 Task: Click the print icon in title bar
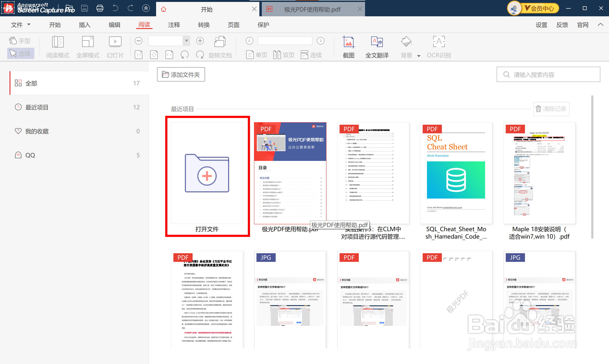[100, 8]
